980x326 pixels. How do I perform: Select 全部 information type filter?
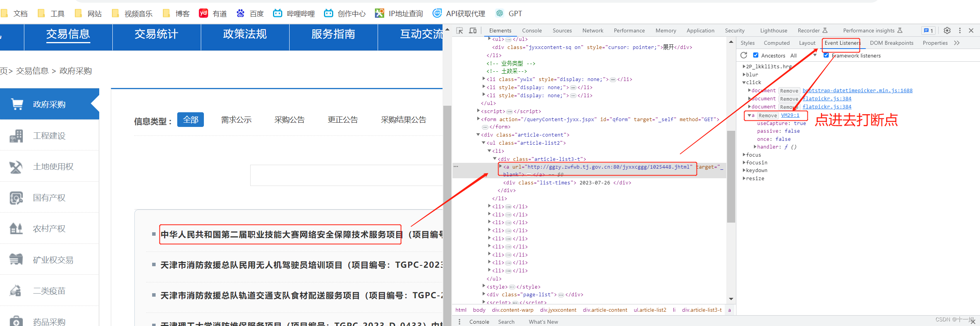coord(190,120)
